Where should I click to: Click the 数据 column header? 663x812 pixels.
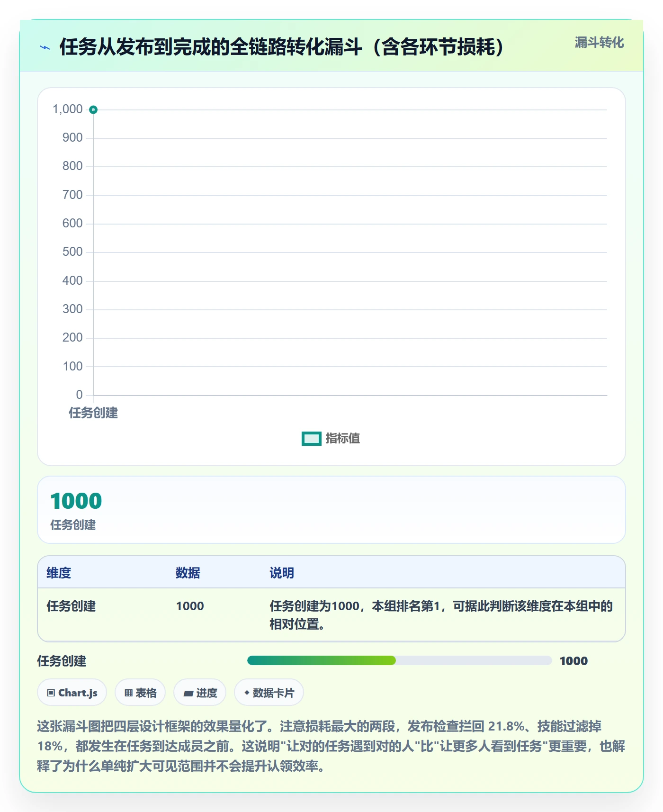tap(188, 573)
